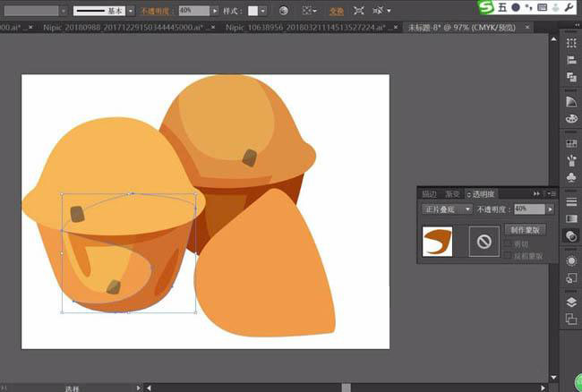582x392 pixels.
Task: Open the Swatches panel icon in dock
Action: click(571, 143)
